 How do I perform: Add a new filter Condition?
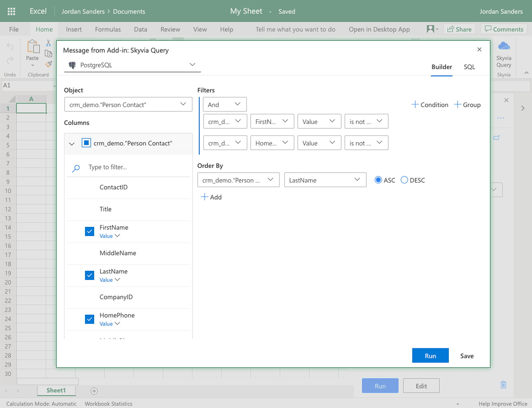(x=430, y=105)
